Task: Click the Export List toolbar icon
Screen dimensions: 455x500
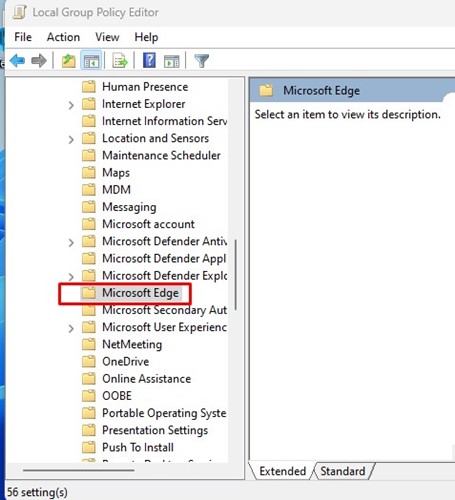Action: tap(120, 61)
